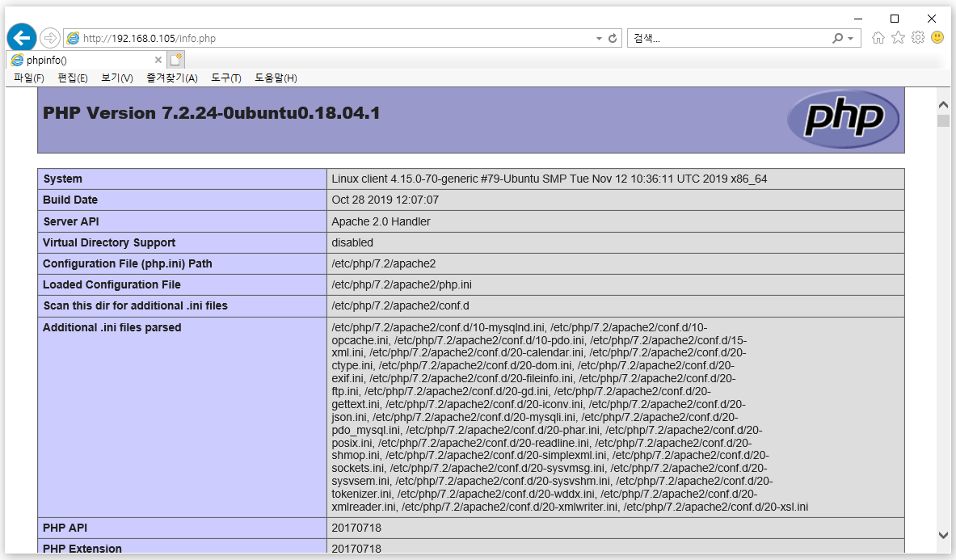Click the Additional .ini files parsed label
Viewport: 956px width, 560px height.
coord(112,327)
